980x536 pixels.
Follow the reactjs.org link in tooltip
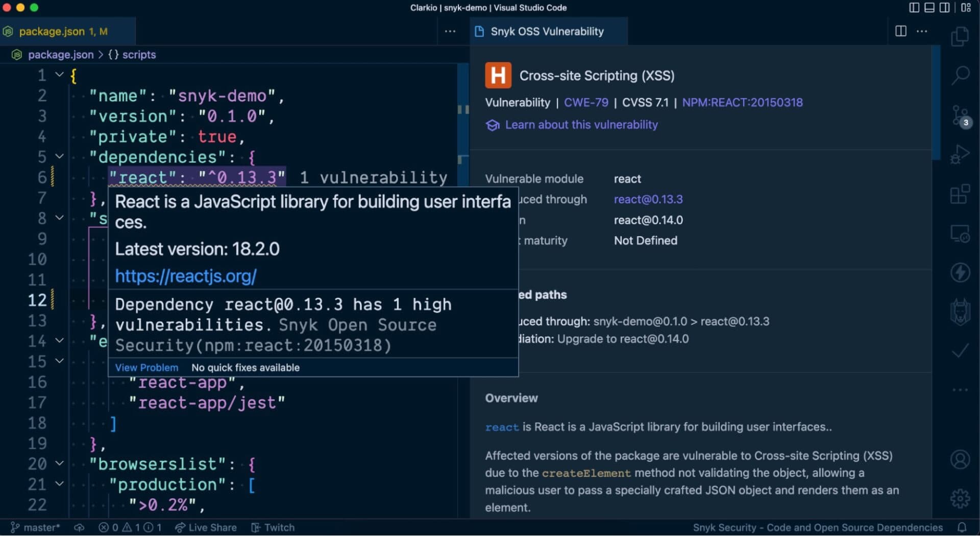(x=186, y=276)
